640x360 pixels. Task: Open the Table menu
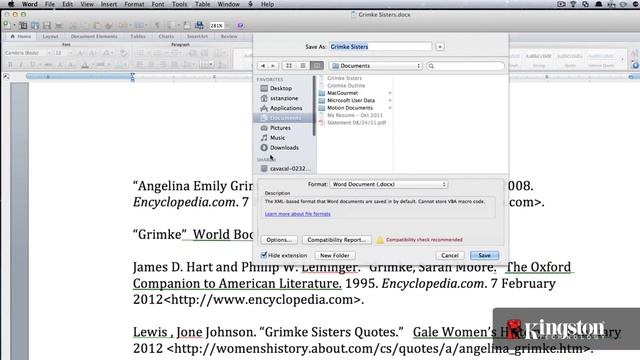click(202, 4)
